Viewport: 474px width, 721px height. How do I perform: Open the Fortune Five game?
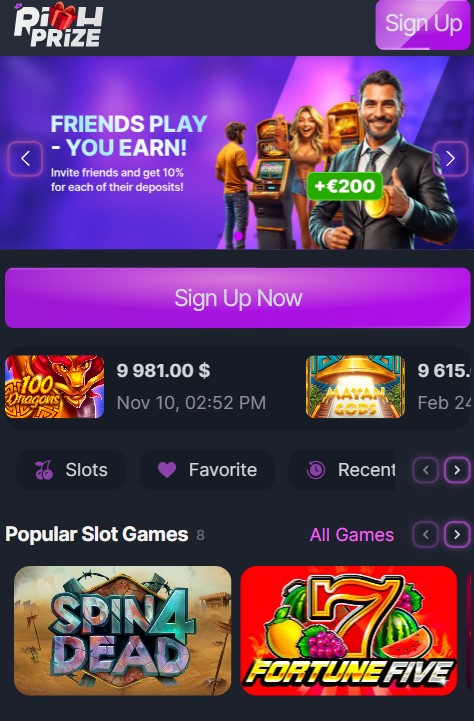pos(348,630)
